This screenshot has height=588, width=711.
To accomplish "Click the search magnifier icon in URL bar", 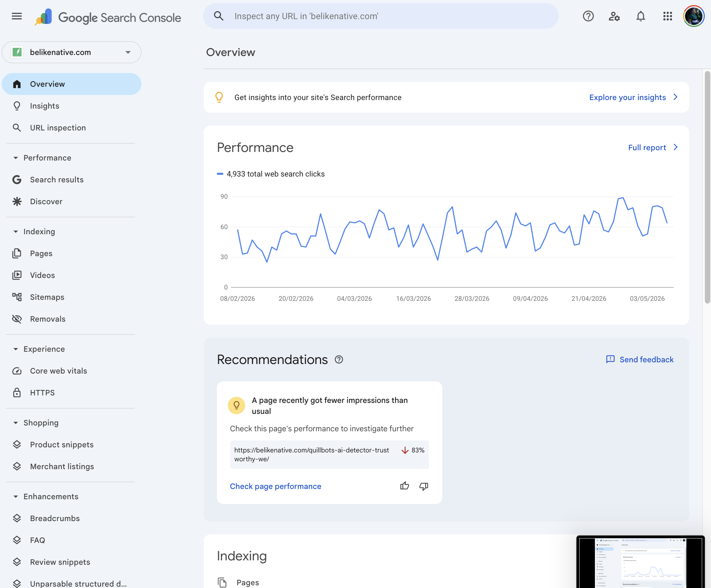I will [x=219, y=16].
